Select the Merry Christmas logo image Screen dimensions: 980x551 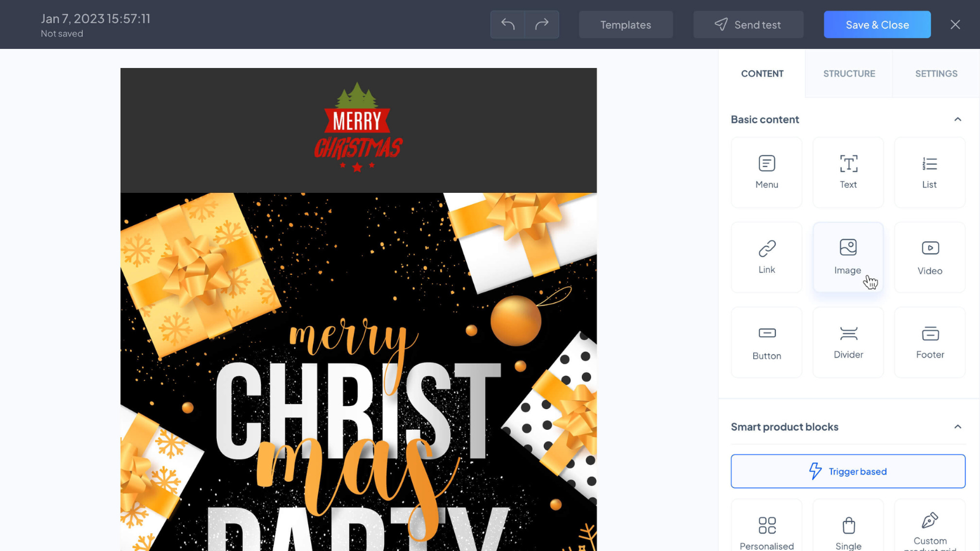tap(358, 128)
